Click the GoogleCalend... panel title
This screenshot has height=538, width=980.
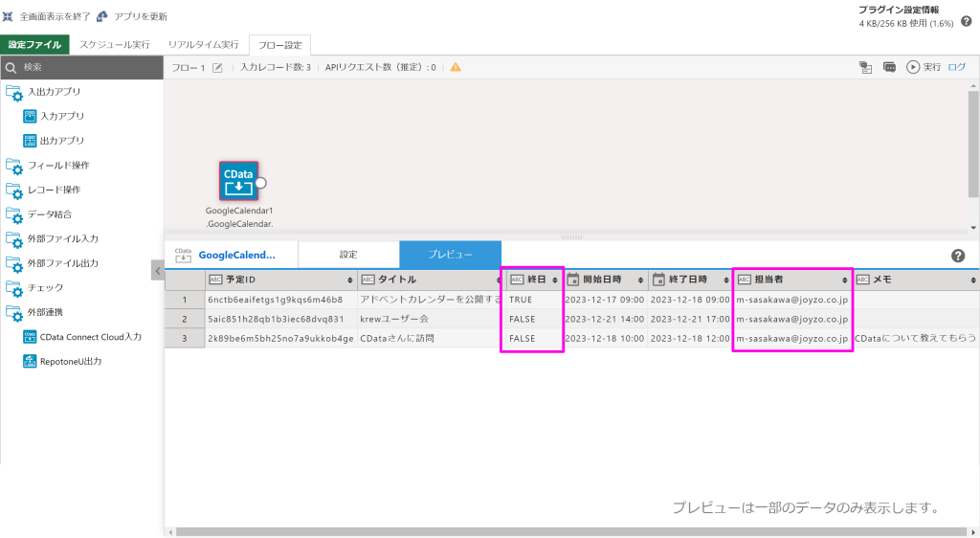(236, 255)
